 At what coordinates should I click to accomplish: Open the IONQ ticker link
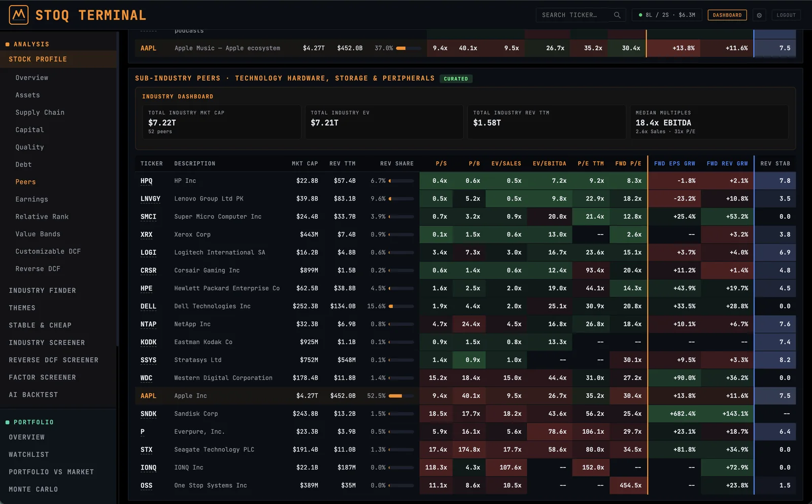149,468
